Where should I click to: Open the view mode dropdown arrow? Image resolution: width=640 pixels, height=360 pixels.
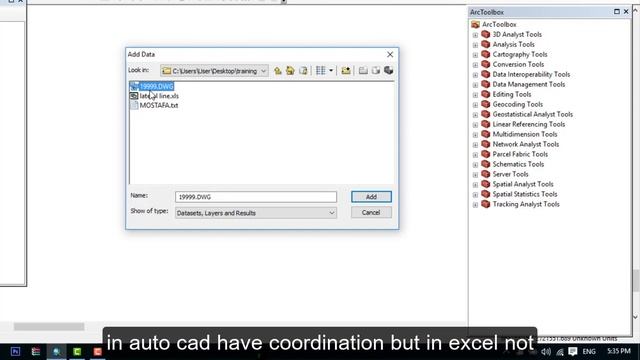331,71
